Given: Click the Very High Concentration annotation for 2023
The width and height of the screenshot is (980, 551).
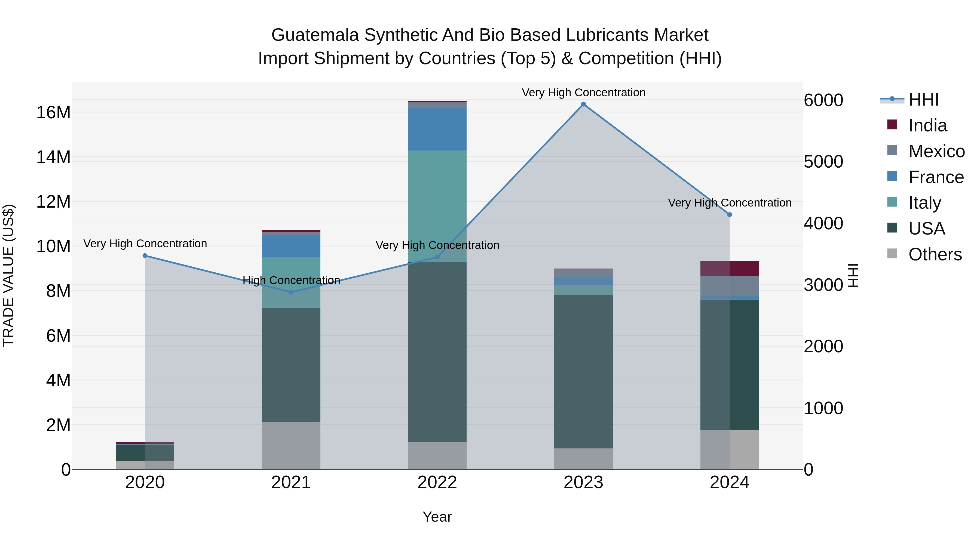Looking at the screenshot, I should 584,93.
